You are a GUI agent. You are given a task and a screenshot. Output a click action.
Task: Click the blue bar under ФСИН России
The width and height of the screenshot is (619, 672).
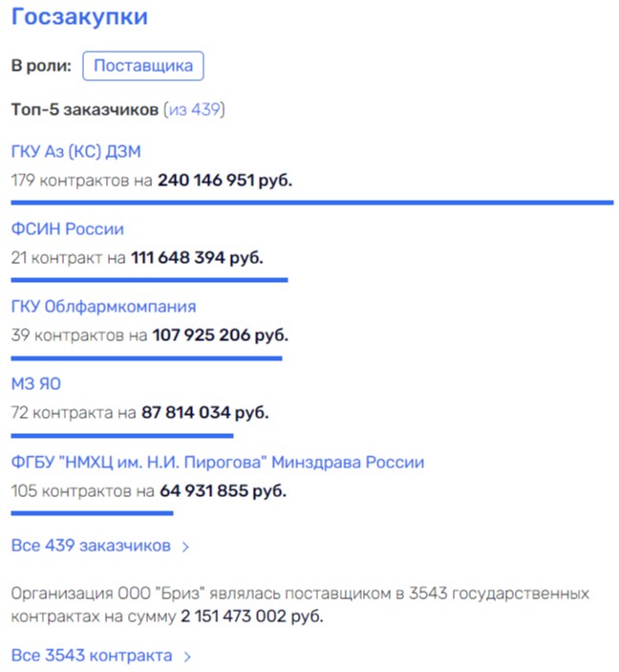pyautogui.click(x=149, y=280)
